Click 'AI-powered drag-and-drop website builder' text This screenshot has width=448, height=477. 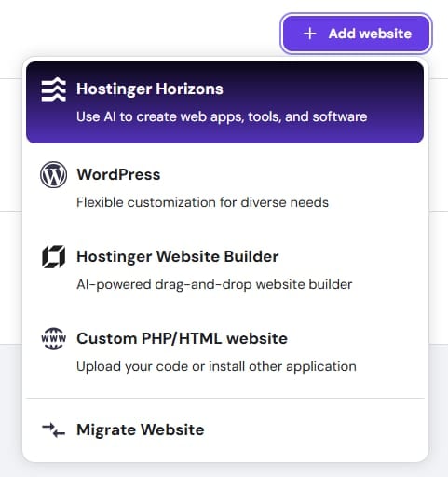coord(214,284)
